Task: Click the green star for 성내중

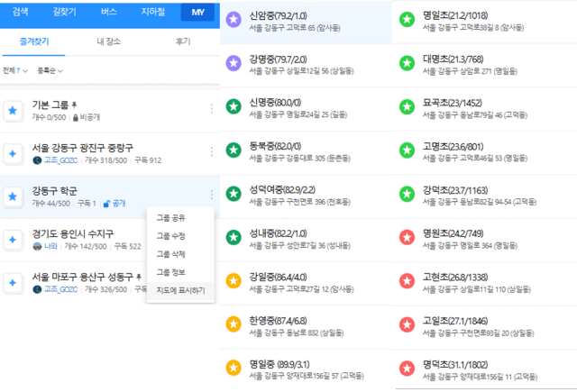Action: point(234,237)
